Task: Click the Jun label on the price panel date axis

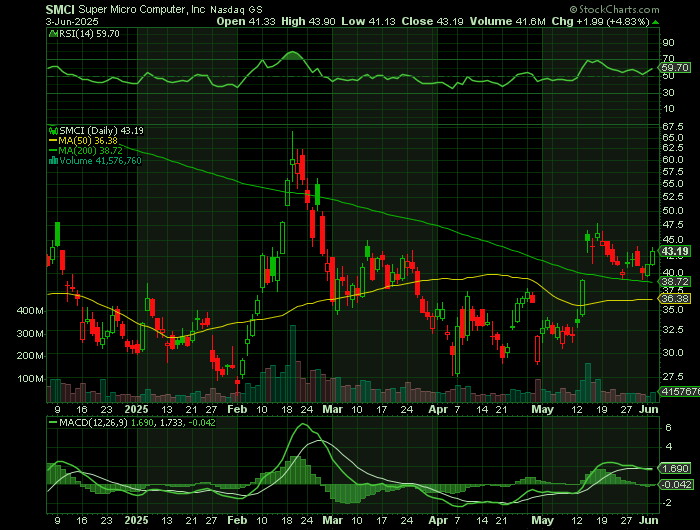Action: (x=649, y=409)
